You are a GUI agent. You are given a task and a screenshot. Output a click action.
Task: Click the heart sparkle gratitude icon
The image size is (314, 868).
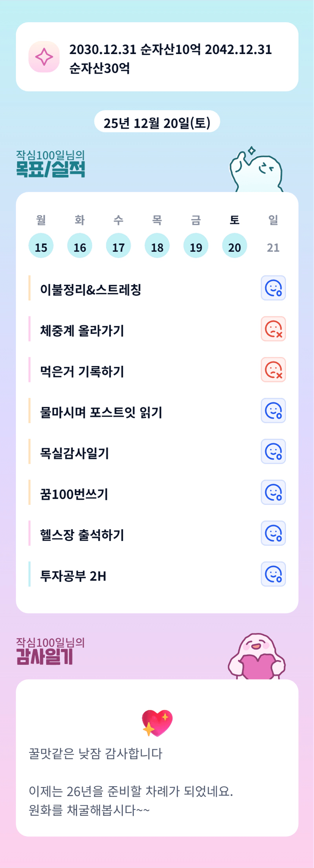(157, 723)
